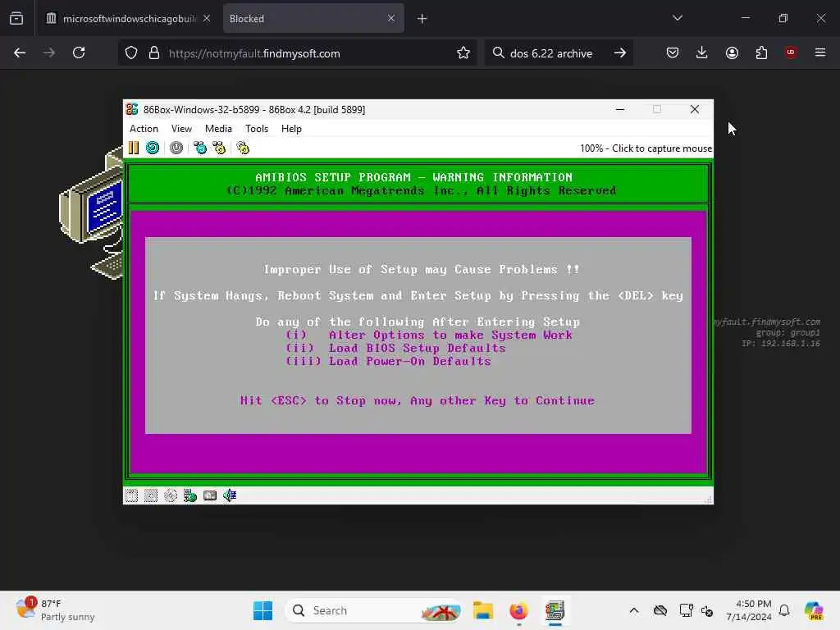Image resolution: width=840 pixels, height=630 pixels.
Task: Open the Action menu in 86Box
Action: coord(144,129)
